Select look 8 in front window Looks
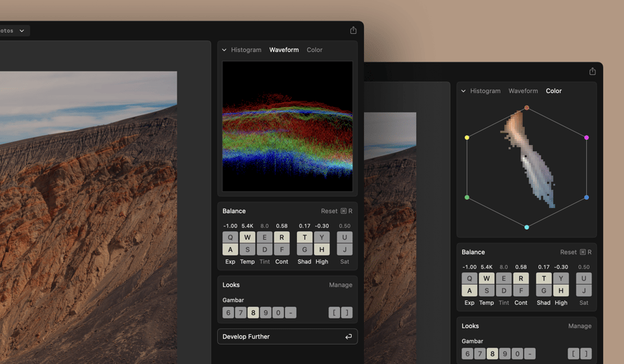Viewport: 624px width, 364px height. click(x=253, y=313)
